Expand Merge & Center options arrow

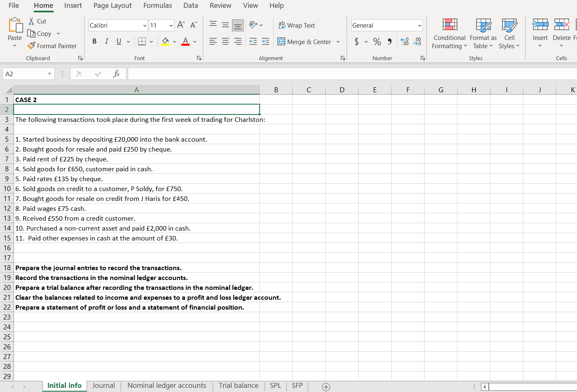coord(338,42)
